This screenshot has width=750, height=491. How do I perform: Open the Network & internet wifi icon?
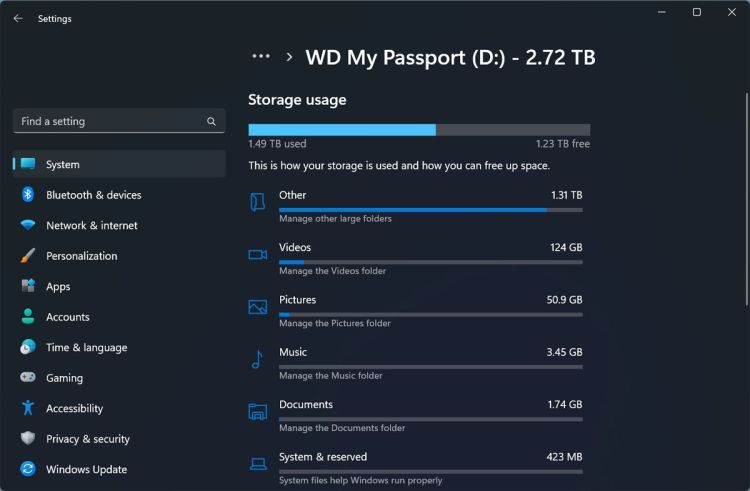click(28, 225)
